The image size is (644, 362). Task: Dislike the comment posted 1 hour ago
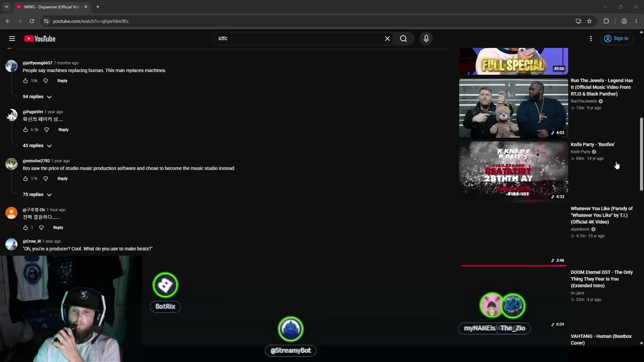[41, 228]
